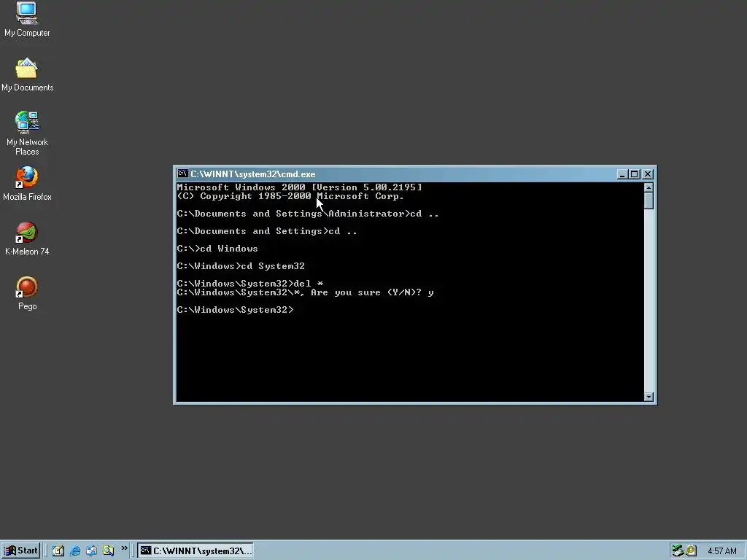Select the My Network Places icon
The image size is (747, 560).
tap(27, 133)
